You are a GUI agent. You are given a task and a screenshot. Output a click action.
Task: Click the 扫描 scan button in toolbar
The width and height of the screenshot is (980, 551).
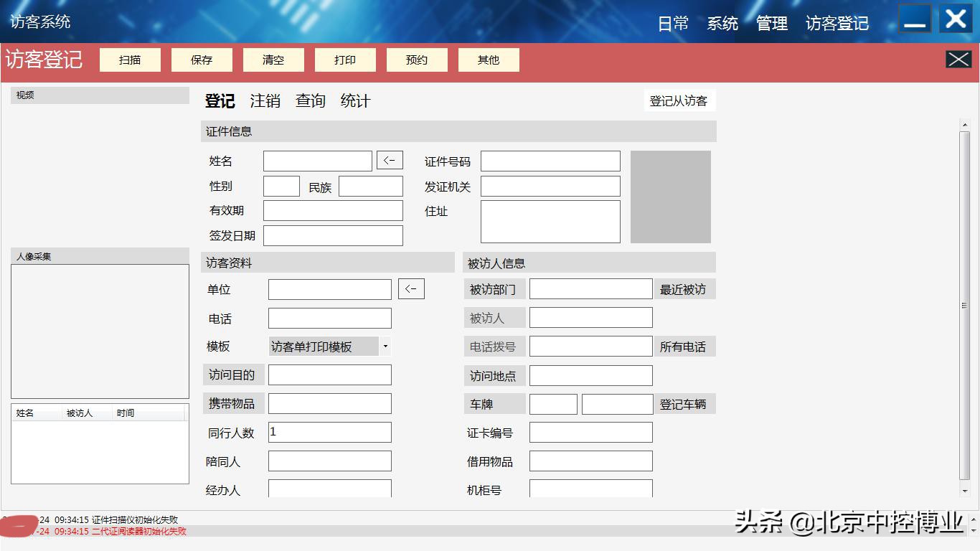[130, 60]
